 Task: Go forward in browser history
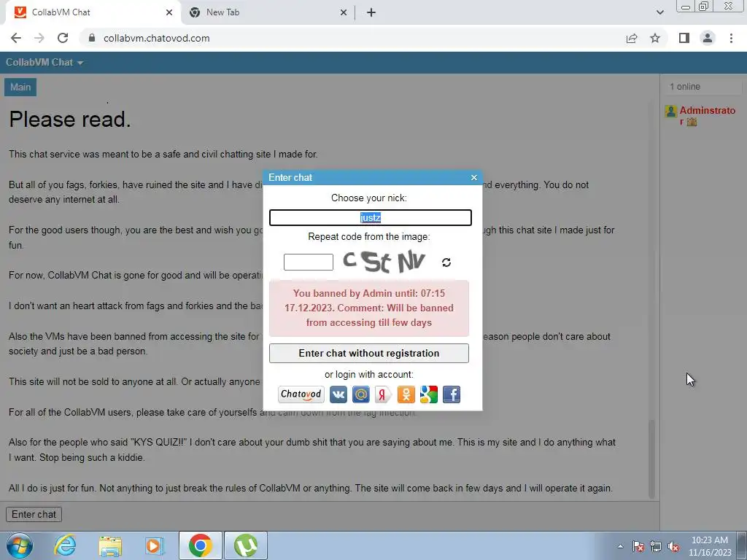pos(39,38)
